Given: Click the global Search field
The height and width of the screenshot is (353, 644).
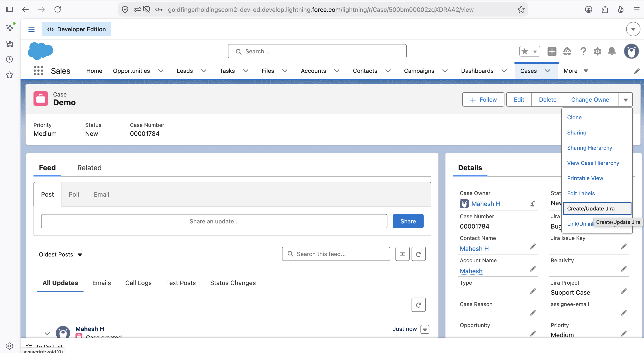Looking at the screenshot, I should [317, 51].
